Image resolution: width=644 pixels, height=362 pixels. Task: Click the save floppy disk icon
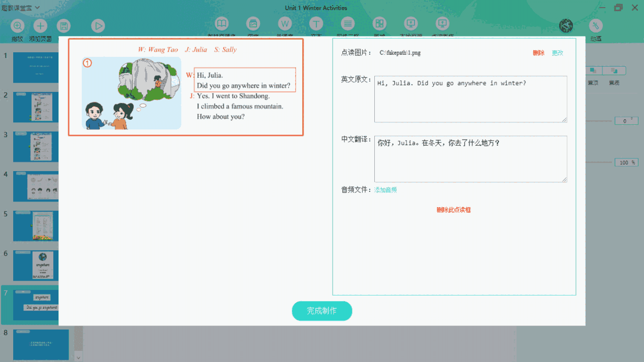click(63, 26)
